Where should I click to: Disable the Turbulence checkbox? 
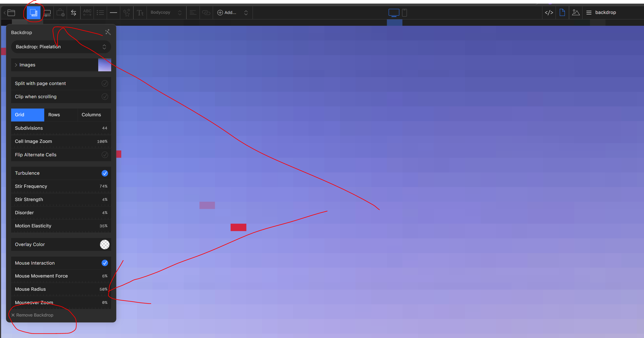[105, 173]
